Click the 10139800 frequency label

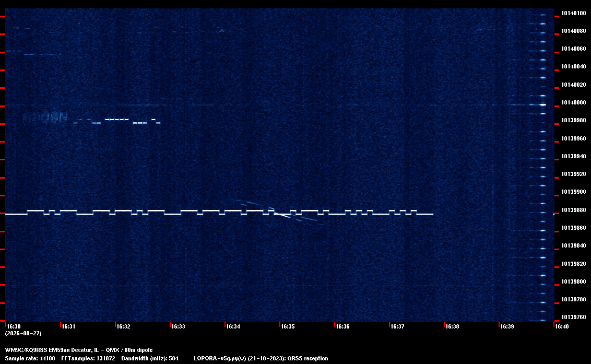[574, 281]
